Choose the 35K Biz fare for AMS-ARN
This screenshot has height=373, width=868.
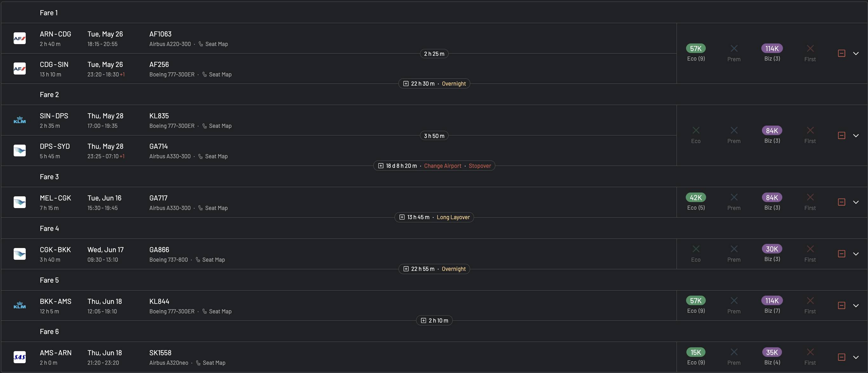(772, 352)
